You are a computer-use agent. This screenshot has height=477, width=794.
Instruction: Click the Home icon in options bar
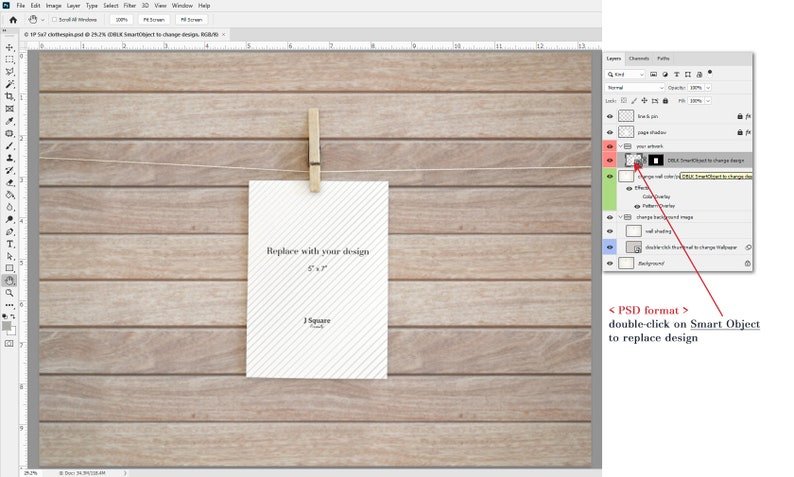click(13, 20)
